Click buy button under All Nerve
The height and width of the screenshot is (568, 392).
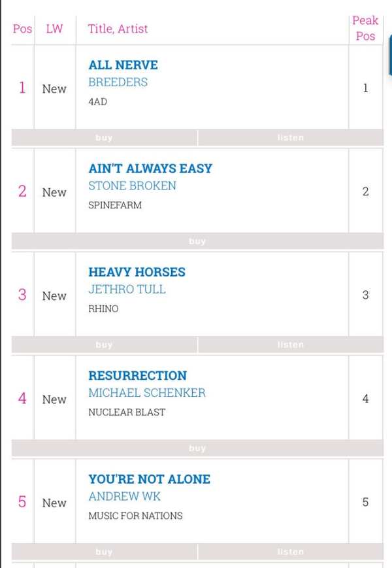click(x=105, y=138)
